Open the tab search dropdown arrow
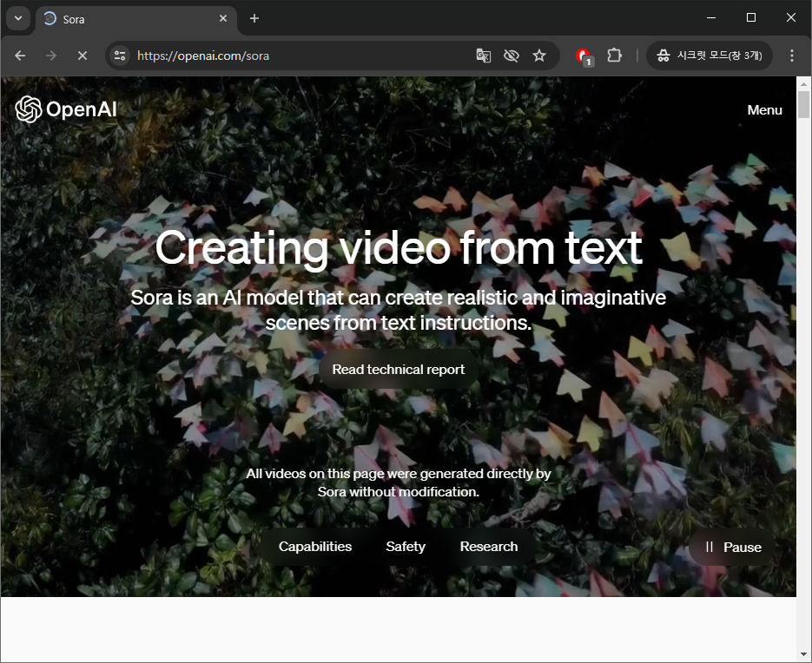Viewport: 812px width, 663px height. (18, 18)
